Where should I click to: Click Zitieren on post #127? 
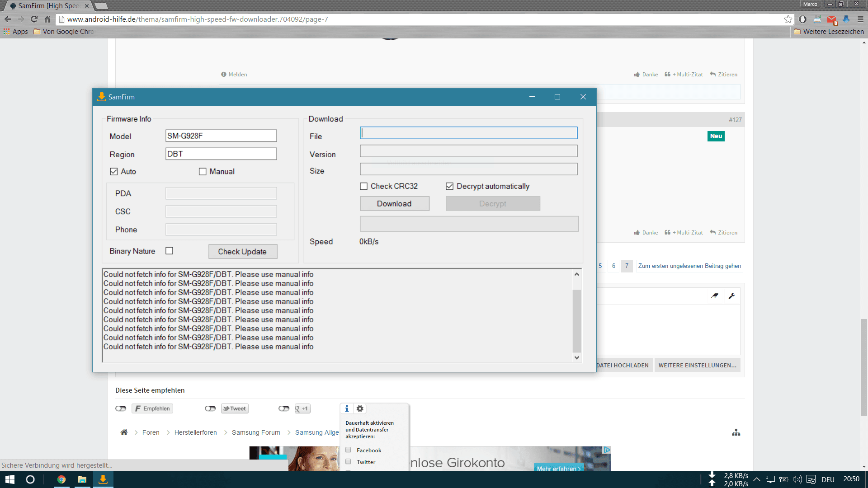724,233
